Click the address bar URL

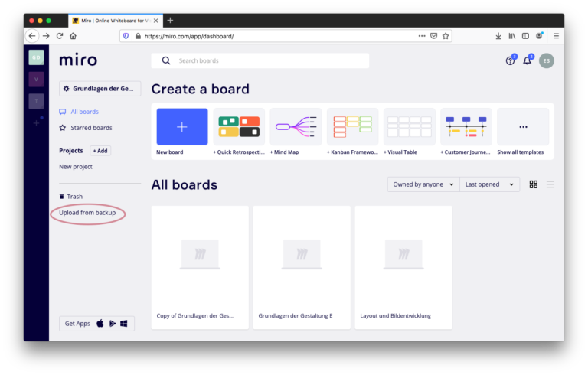point(189,37)
